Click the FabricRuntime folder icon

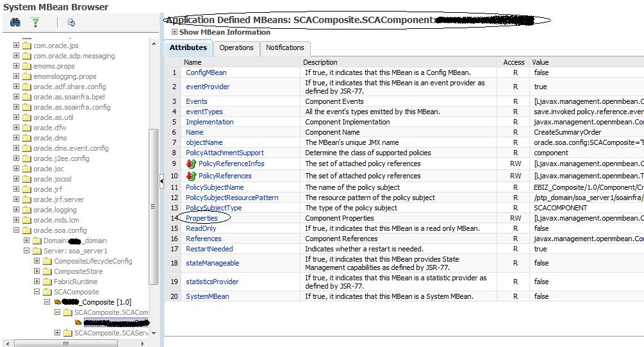pos(47,282)
